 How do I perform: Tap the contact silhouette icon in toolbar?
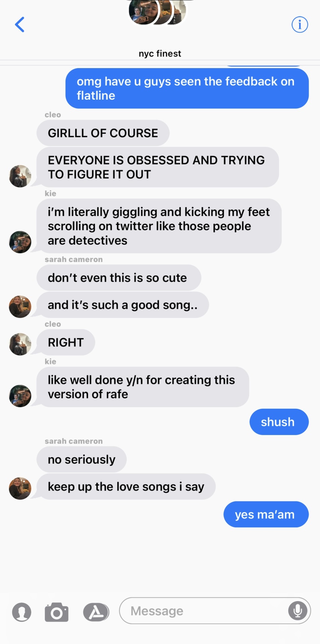point(22,612)
